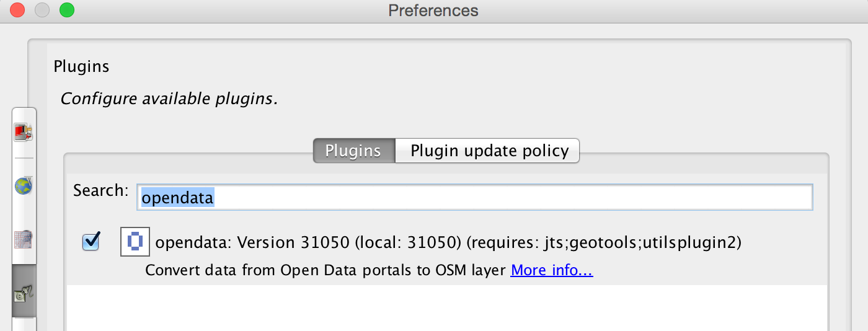Click 'Configure available plugins.' subtitle text
The height and width of the screenshot is (331, 868).
[169, 99]
